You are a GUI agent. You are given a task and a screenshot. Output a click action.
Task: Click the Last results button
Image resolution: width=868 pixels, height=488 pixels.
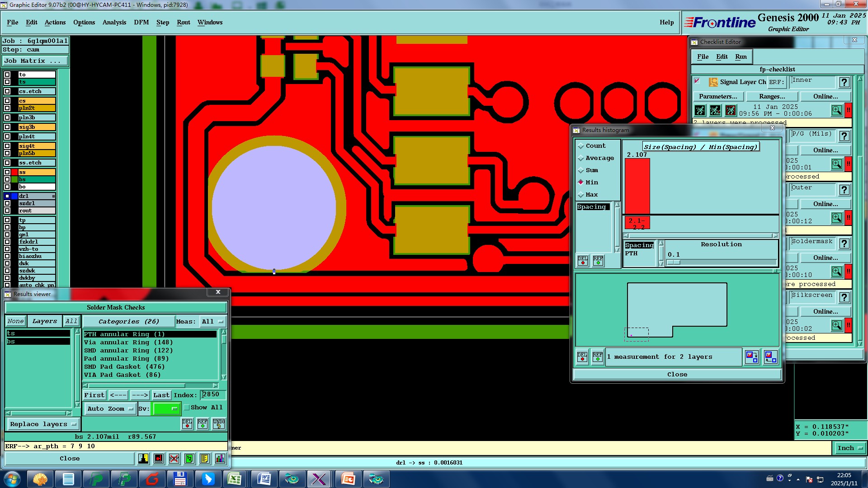tap(161, 395)
